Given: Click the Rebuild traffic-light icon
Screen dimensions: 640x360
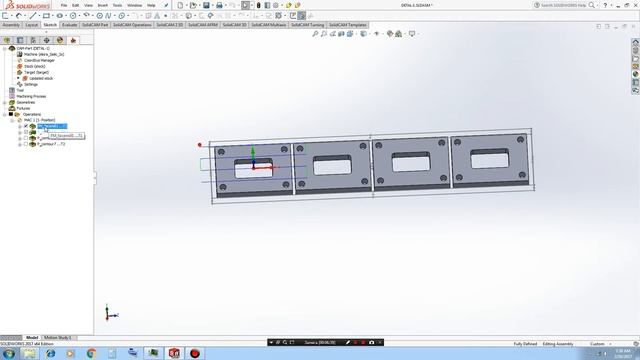Looking at the screenshot, I should tap(258, 5).
